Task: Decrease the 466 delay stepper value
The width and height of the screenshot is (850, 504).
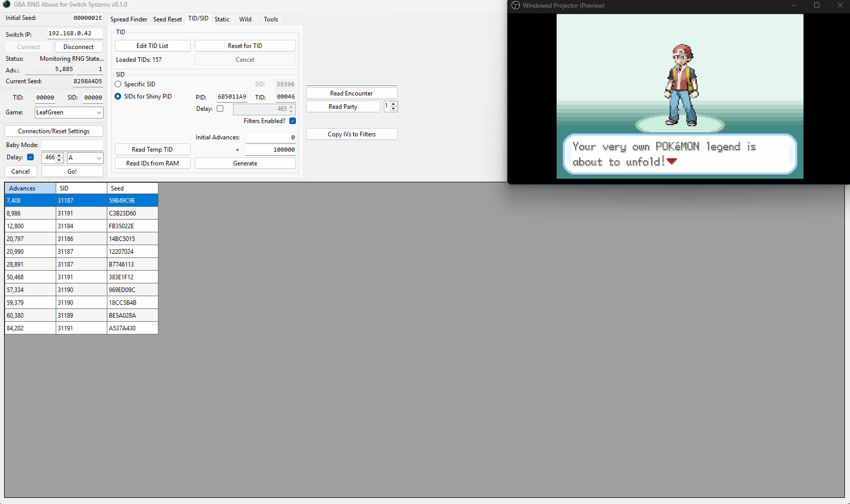Action: click(59, 160)
